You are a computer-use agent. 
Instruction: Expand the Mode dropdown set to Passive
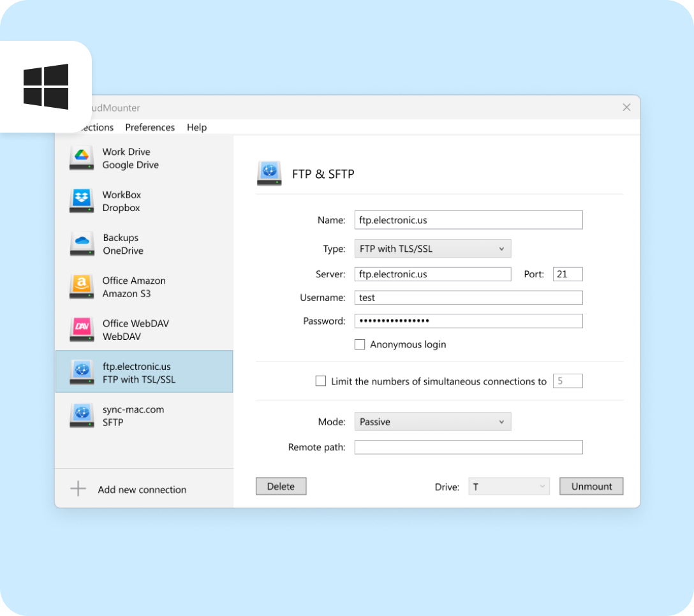point(432,422)
